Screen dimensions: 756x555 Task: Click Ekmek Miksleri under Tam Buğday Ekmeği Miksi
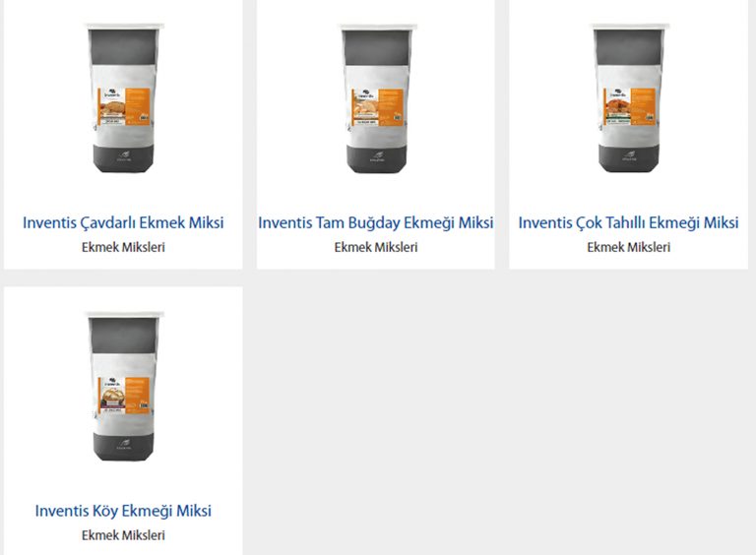[376, 247]
